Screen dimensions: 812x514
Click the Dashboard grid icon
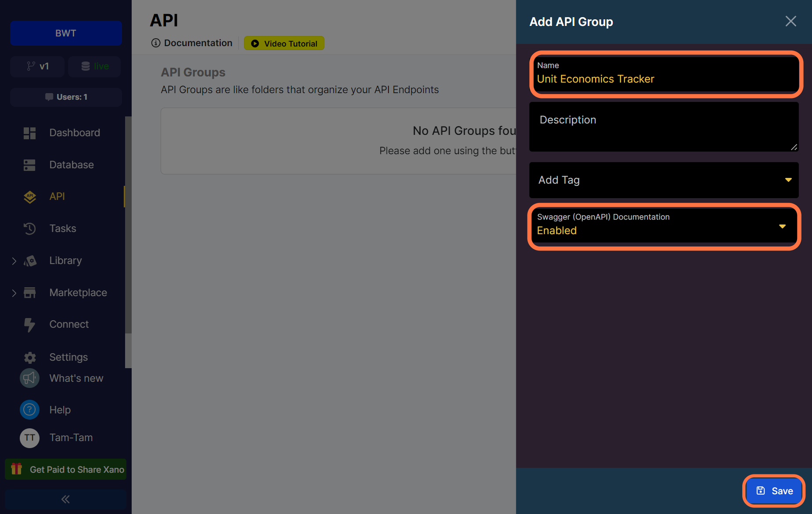click(29, 133)
